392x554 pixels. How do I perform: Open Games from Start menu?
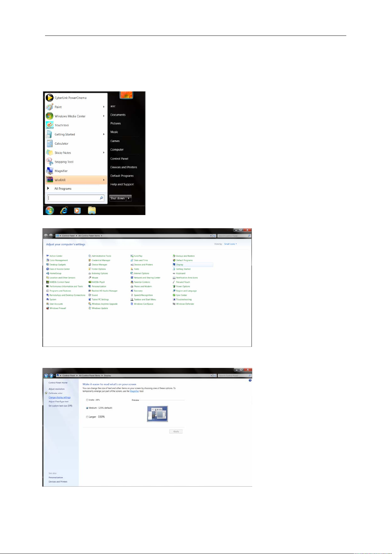tap(115, 141)
